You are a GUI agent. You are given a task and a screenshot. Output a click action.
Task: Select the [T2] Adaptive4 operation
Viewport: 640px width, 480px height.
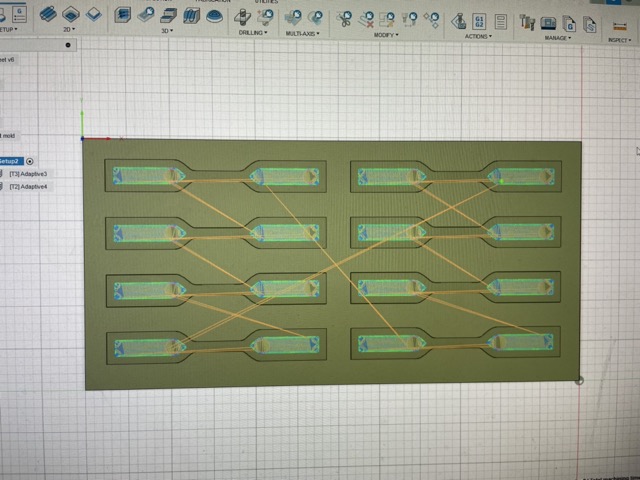click(28, 187)
